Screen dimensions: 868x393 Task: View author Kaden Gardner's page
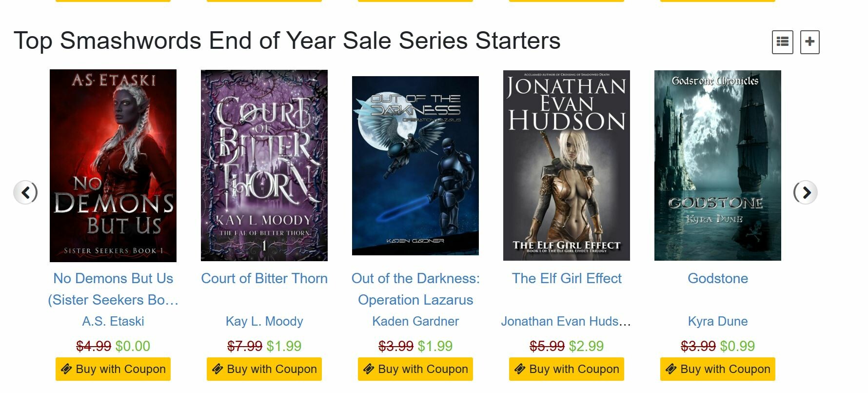tap(415, 321)
